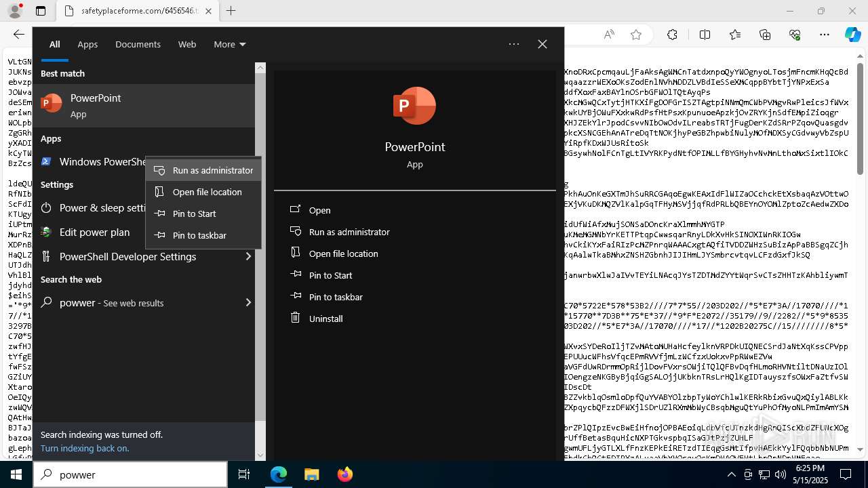Screen dimensions: 868x488
Task: Open File Explorer from the taskbar
Action: 311,474
